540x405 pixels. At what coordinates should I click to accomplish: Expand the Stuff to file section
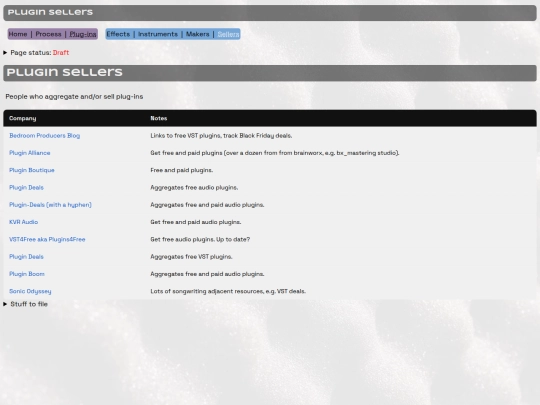(x=5, y=304)
